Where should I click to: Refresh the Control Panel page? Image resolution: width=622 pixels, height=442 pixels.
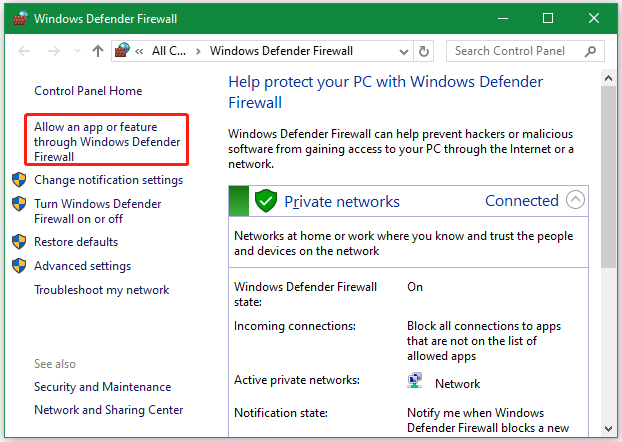[424, 51]
